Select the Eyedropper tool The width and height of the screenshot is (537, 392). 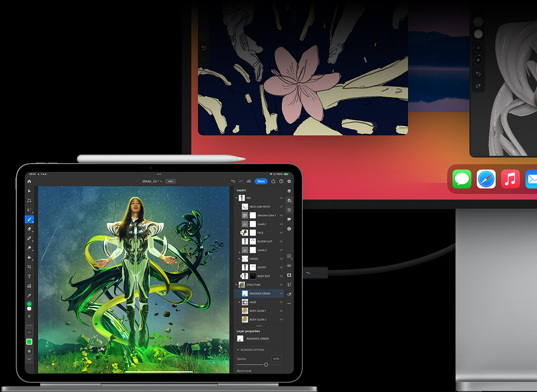point(29,295)
